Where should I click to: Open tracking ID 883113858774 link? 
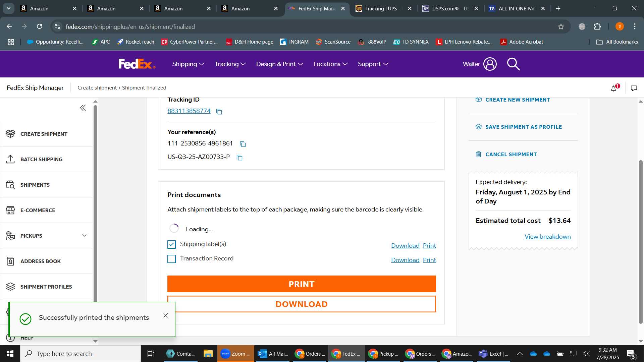[189, 111]
